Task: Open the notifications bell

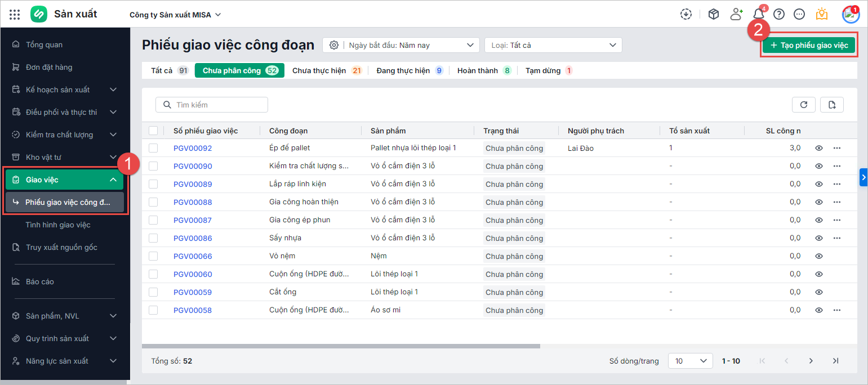Action: pyautogui.click(x=759, y=15)
